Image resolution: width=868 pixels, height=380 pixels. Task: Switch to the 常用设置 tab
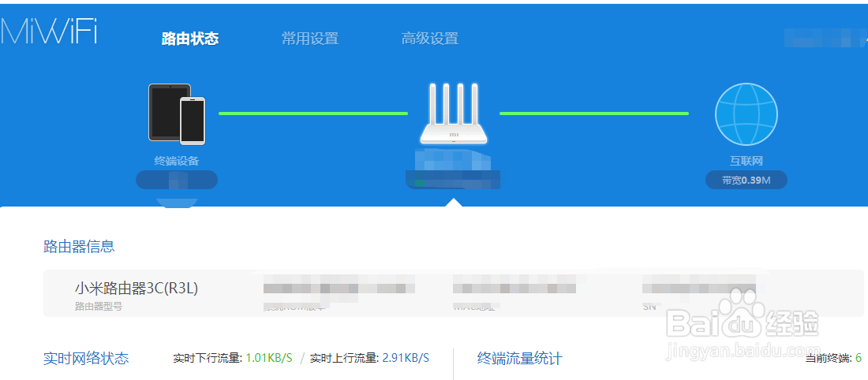[310, 39]
